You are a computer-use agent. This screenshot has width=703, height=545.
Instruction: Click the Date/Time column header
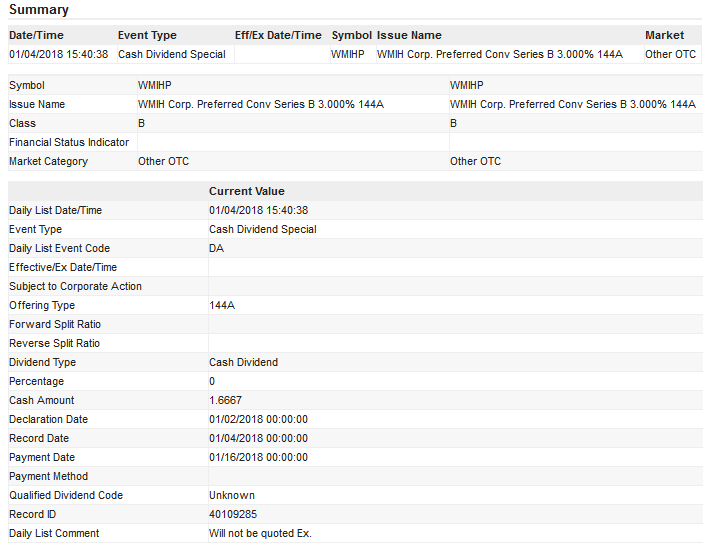[x=36, y=35]
